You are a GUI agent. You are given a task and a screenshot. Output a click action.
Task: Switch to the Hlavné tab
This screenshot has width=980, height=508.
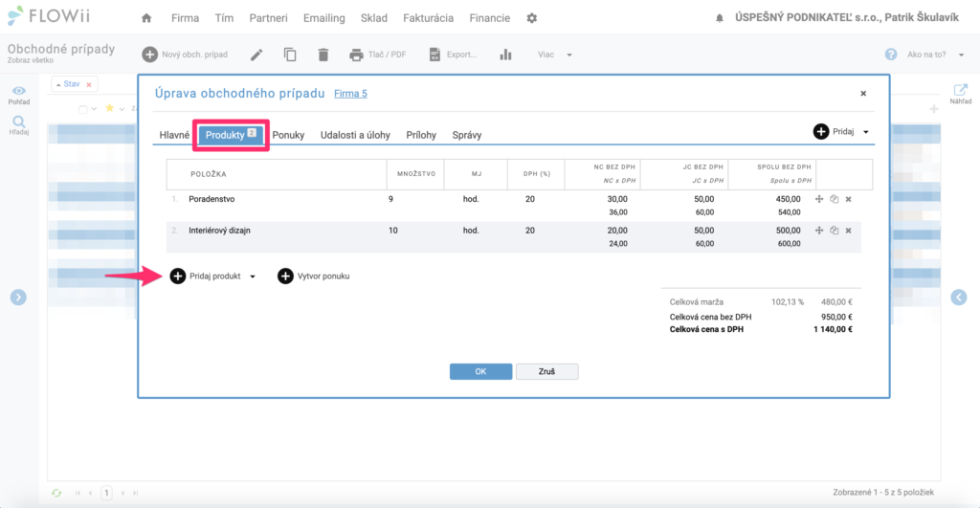point(174,135)
